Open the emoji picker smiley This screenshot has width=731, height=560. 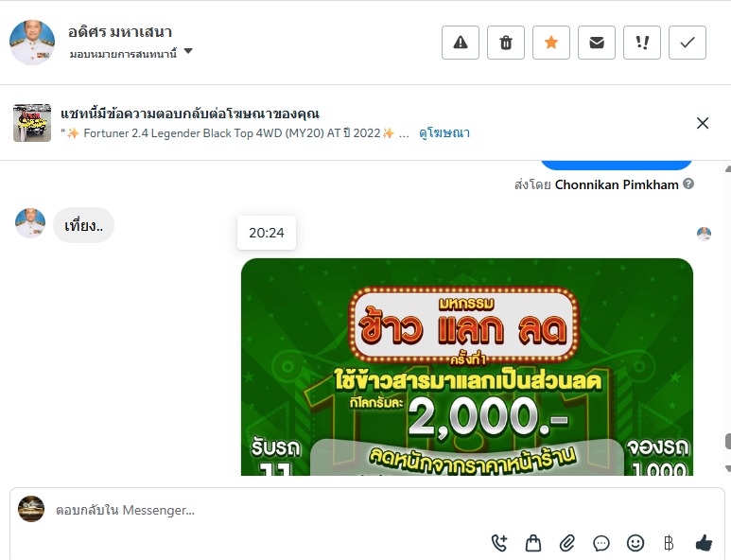(x=635, y=543)
